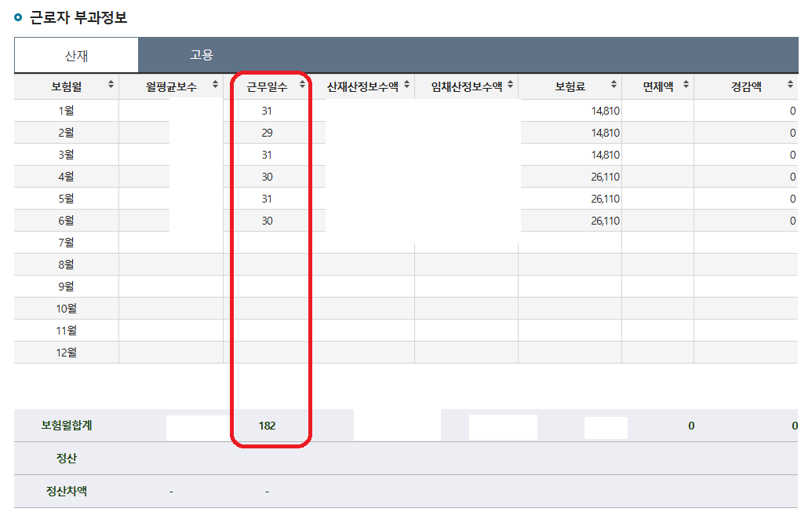Sort by 면제액 column arrows

tap(686, 84)
